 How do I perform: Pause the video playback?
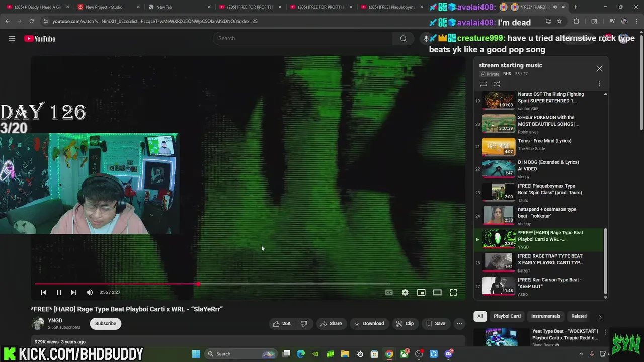59,292
